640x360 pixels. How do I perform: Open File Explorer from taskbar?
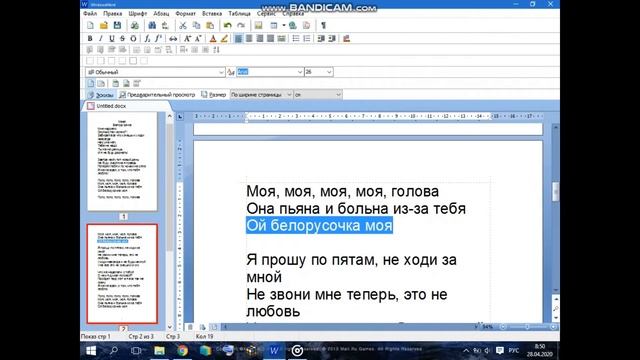pyautogui.click(x=159, y=351)
